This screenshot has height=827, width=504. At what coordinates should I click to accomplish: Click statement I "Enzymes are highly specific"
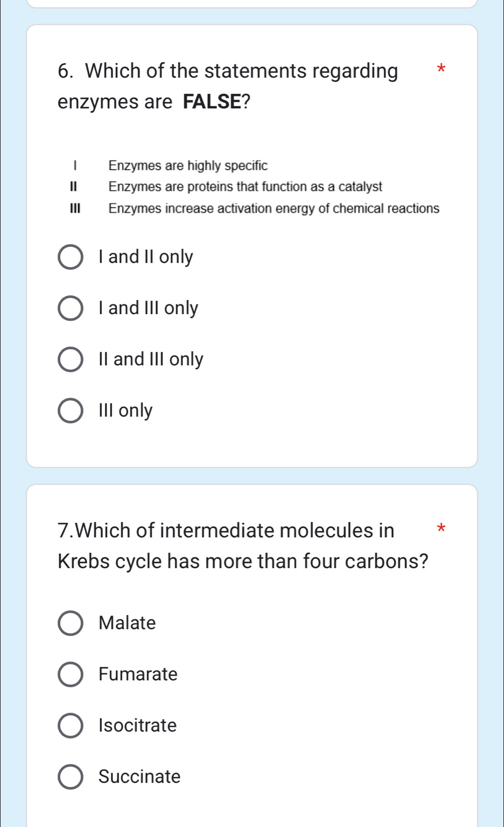[188, 166]
